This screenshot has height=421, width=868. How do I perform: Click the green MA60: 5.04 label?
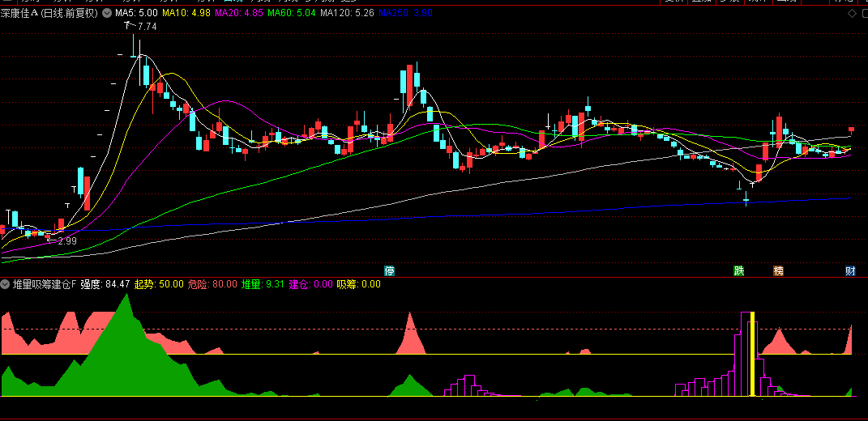point(291,13)
